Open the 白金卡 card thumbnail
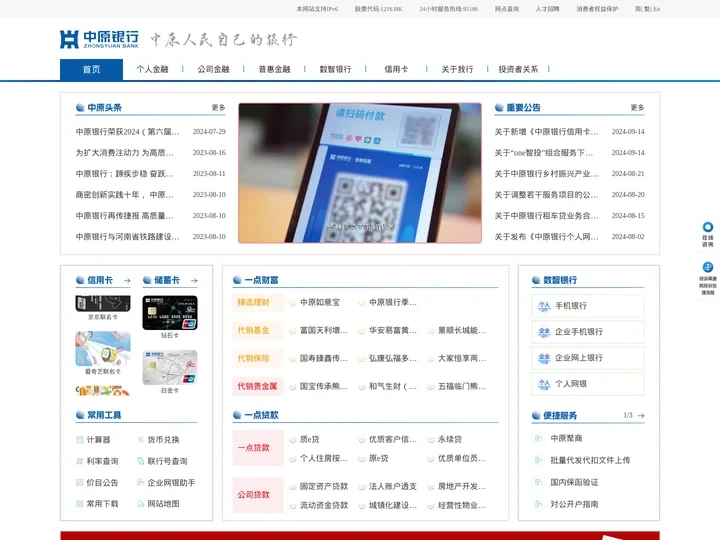 (x=170, y=368)
